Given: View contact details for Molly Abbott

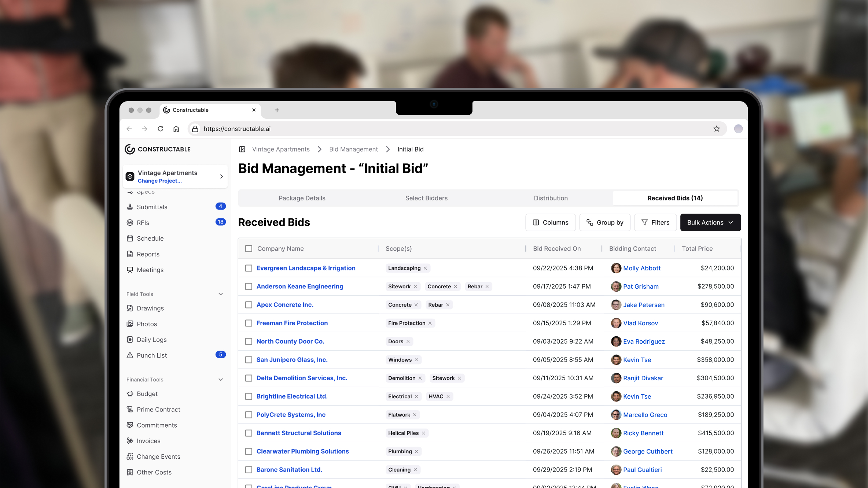Looking at the screenshot, I should [x=642, y=268].
